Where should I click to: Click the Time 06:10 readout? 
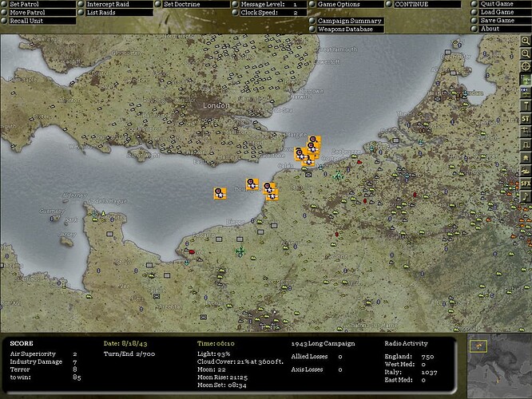coord(216,343)
